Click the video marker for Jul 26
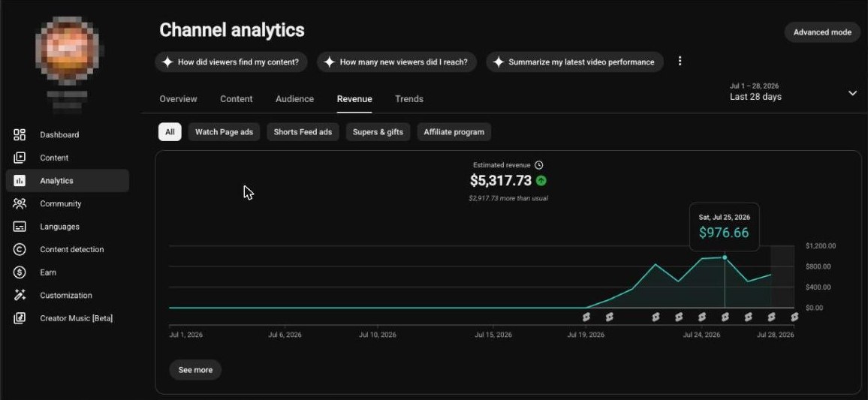Screen dimensions: 868x400 point(749,317)
